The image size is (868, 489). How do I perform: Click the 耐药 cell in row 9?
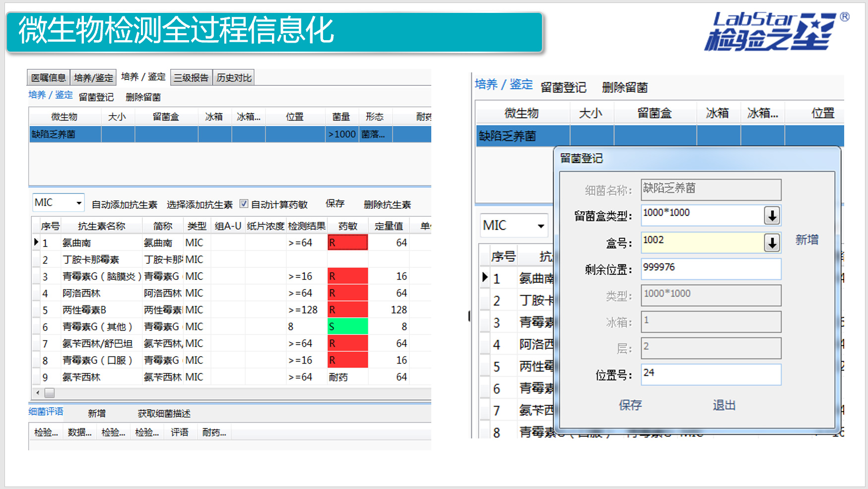click(x=348, y=377)
